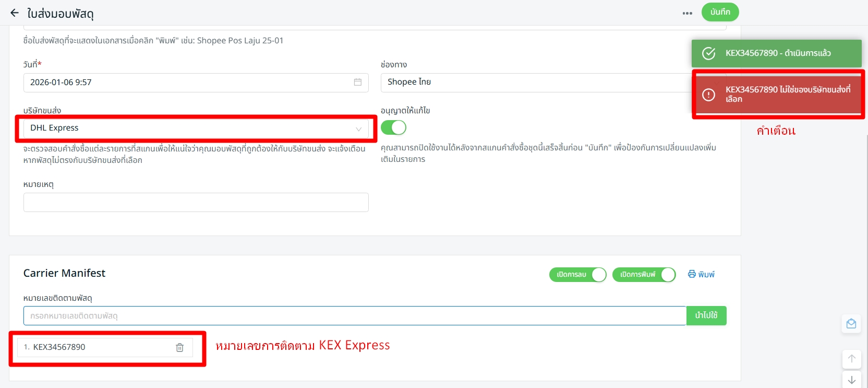Delete tracking number KEX34567890 with trash icon
This screenshot has width=868, height=388.
pyautogui.click(x=179, y=347)
